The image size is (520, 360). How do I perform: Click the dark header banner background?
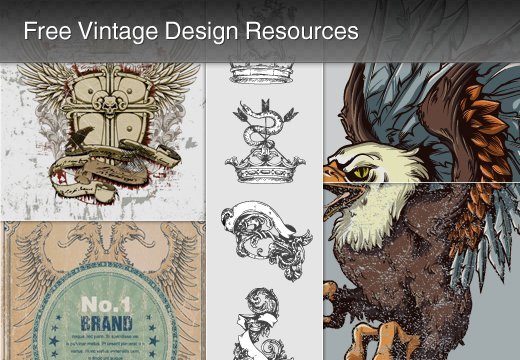click(x=260, y=31)
